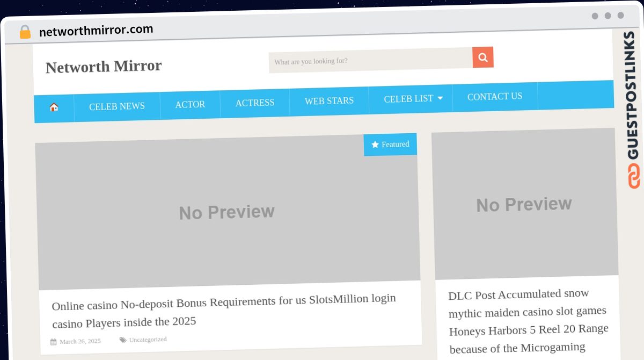
Task: Click the tag icon beside Uncategorized
Action: (x=123, y=340)
